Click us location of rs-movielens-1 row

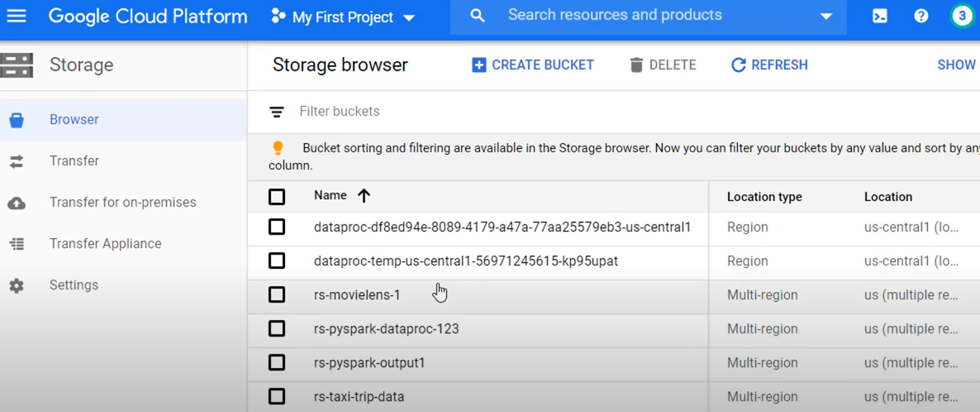[911, 295]
